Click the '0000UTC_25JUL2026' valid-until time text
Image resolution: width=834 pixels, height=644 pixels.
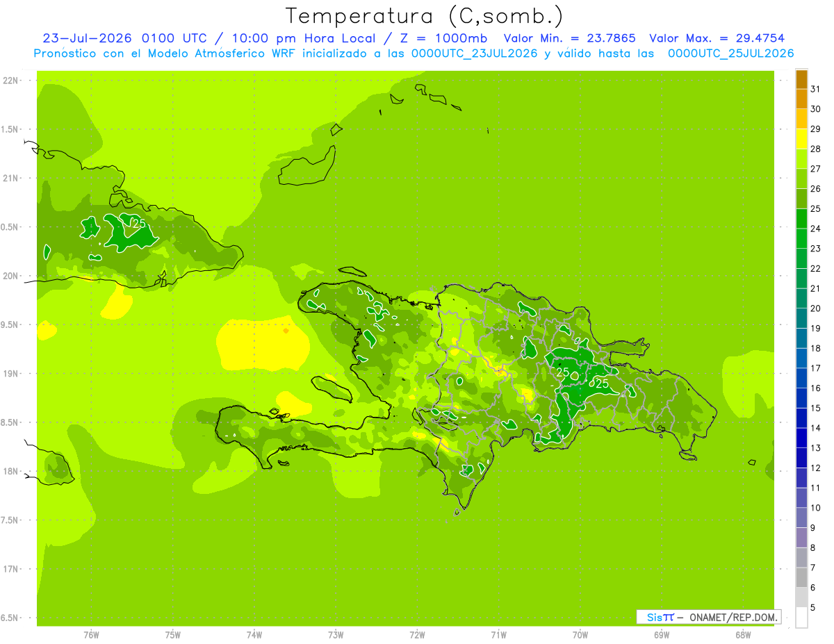click(x=730, y=53)
